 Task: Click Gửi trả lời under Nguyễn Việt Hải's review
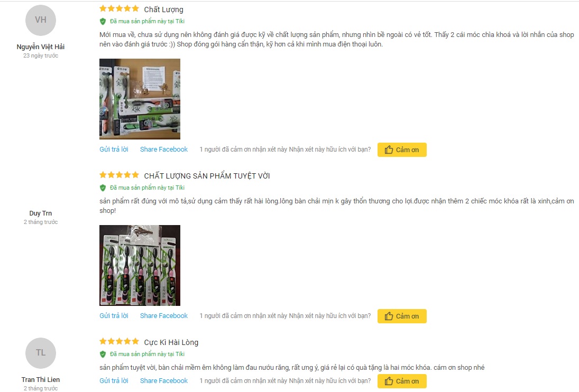(114, 150)
